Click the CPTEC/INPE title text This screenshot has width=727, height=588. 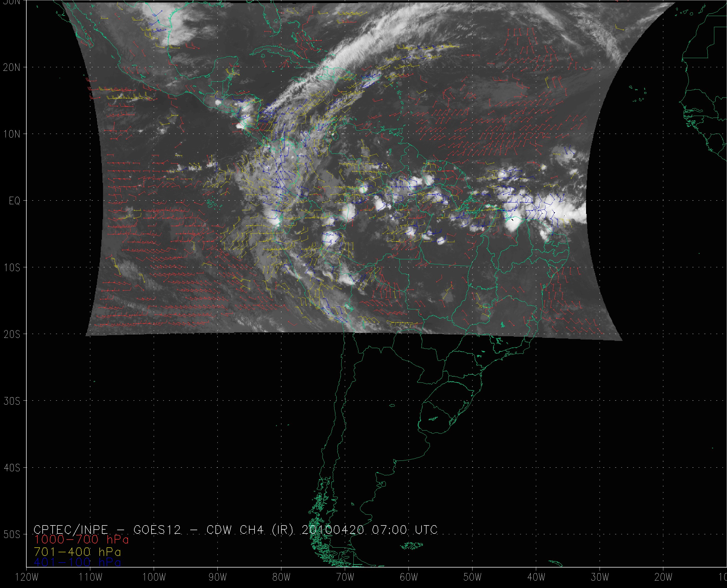tap(71, 529)
